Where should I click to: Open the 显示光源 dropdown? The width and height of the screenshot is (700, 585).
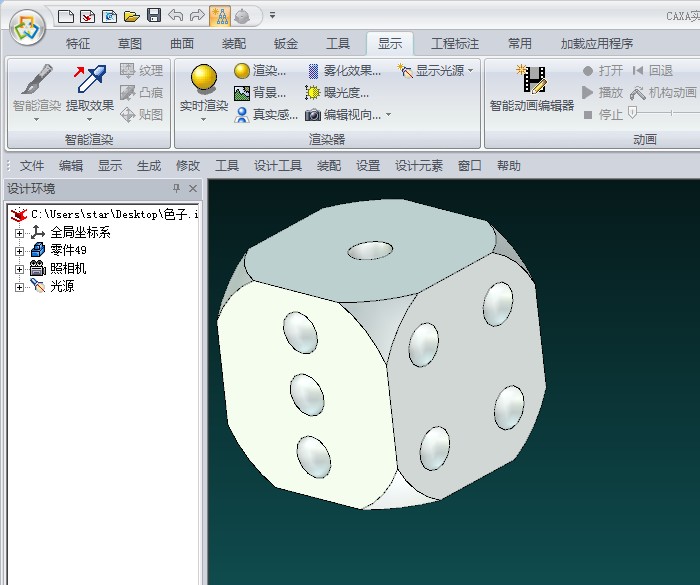[436, 70]
